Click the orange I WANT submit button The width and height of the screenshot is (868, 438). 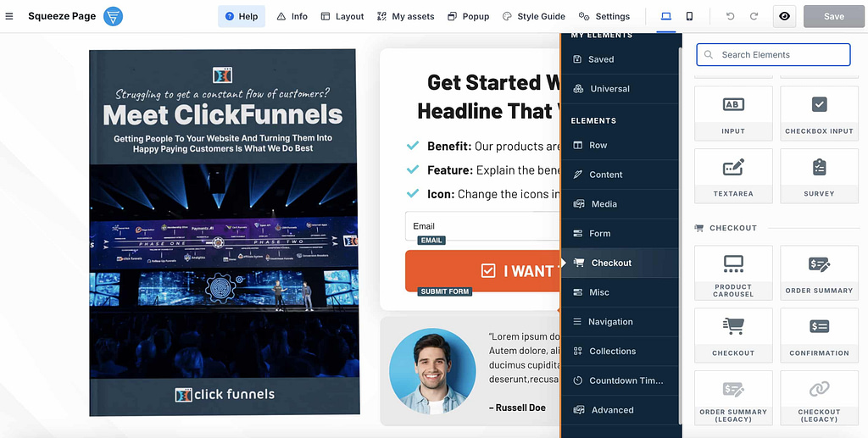[x=482, y=270]
